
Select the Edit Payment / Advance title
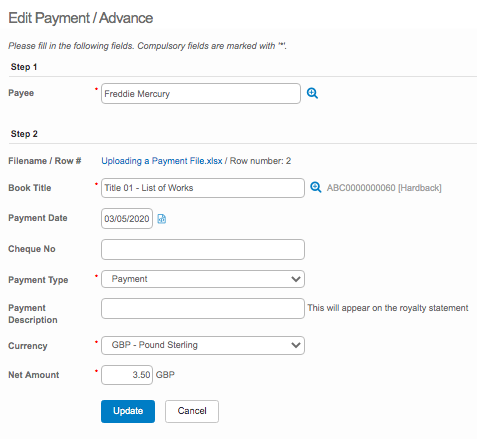pyautogui.click(x=81, y=18)
